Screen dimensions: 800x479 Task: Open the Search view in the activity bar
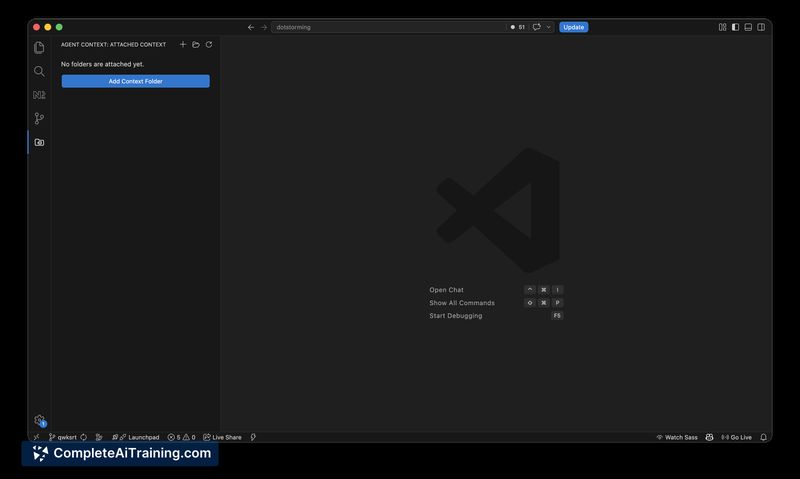point(39,71)
